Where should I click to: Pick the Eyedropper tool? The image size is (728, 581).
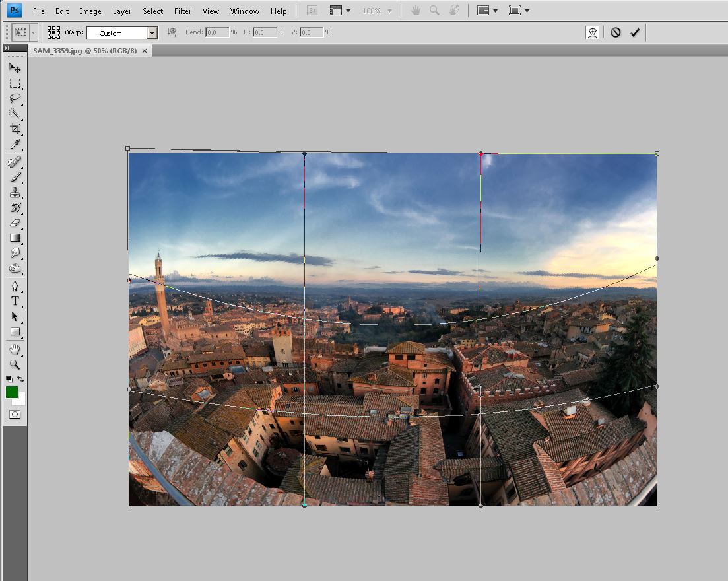point(15,145)
